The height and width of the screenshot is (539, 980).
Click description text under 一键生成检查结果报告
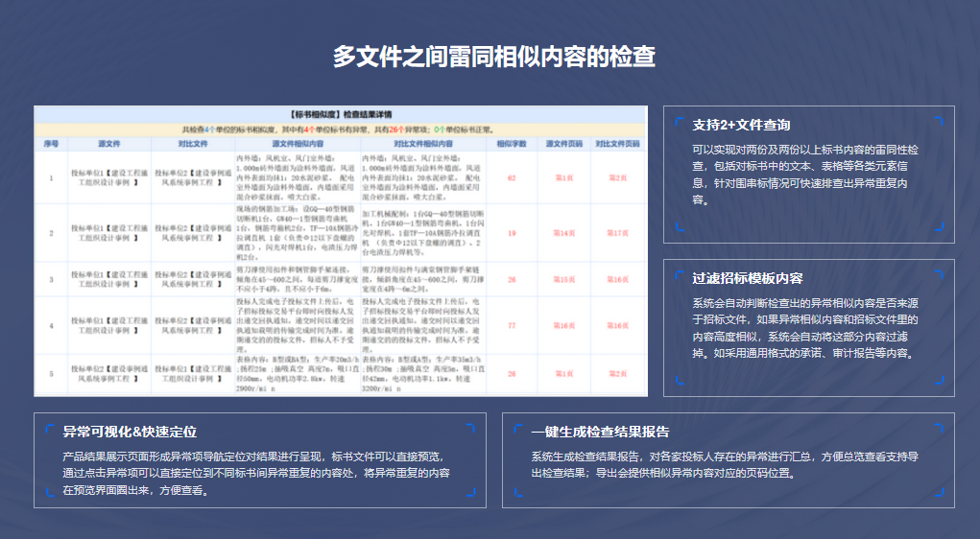click(x=725, y=465)
